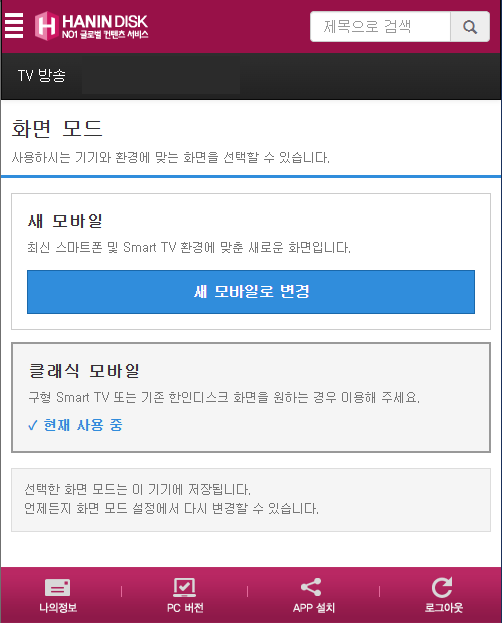Screen dimensions: 502x623
Task: Open 나의정보 in bottom bar
Action: [x=58, y=595]
